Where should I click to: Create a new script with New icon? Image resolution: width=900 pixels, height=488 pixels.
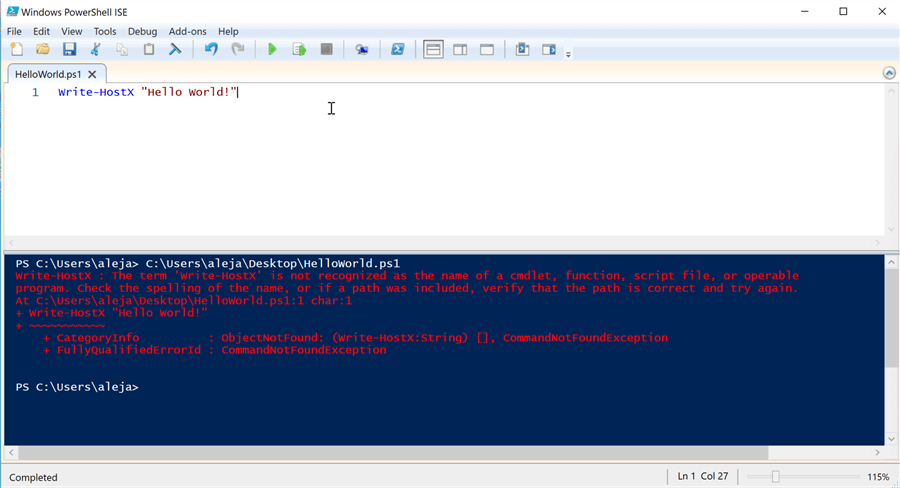[x=17, y=49]
